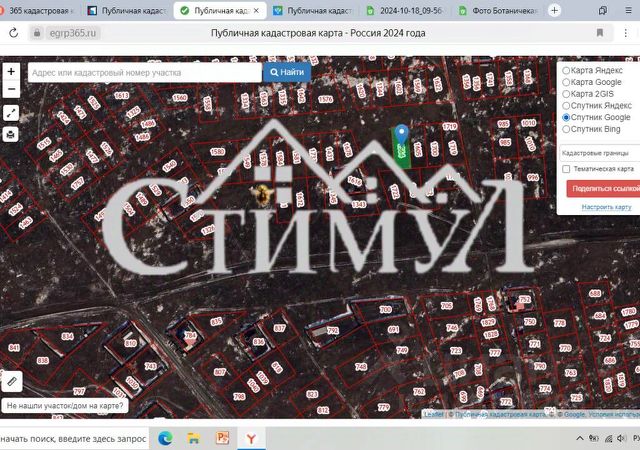Click the blue location marker pin
This screenshot has width=640, height=450.
402,135
